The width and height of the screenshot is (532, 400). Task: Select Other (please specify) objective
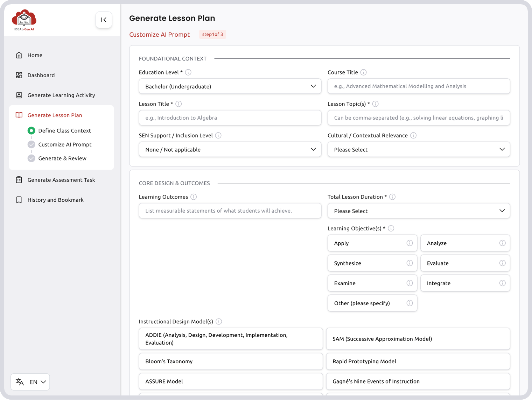pos(372,303)
